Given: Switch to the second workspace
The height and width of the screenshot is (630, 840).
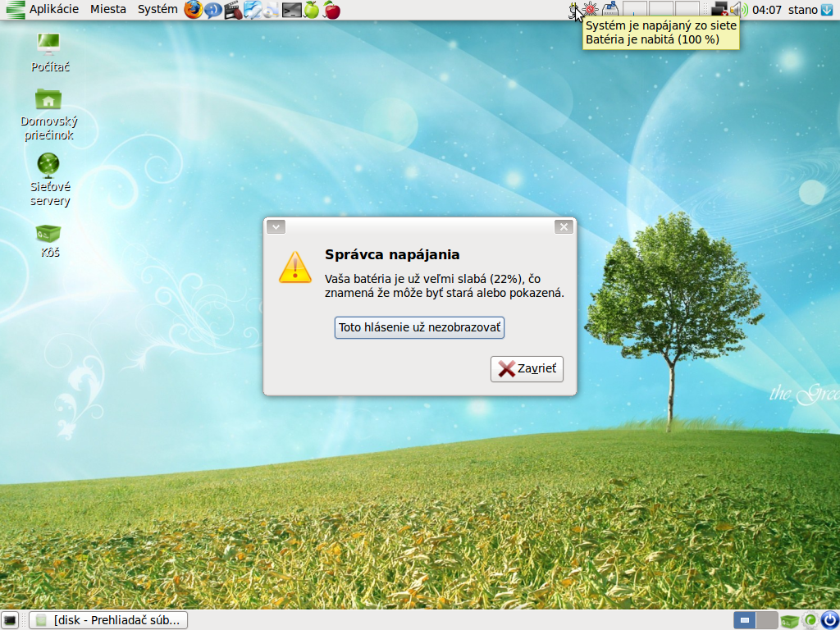Looking at the screenshot, I should pyautogui.click(x=767, y=620).
